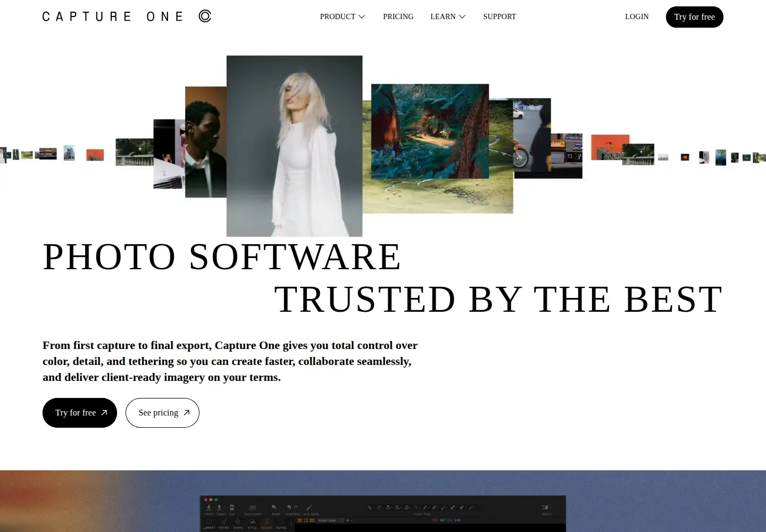The width and height of the screenshot is (766, 532).
Task: Click the Import icon in app preview
Action: tap(209, 508)
